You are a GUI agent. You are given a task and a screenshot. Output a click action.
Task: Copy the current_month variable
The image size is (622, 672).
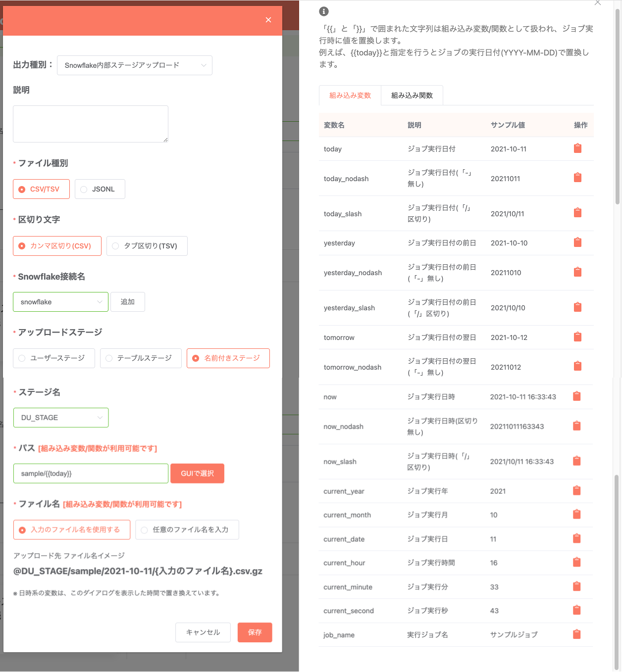tap(577, 515)
